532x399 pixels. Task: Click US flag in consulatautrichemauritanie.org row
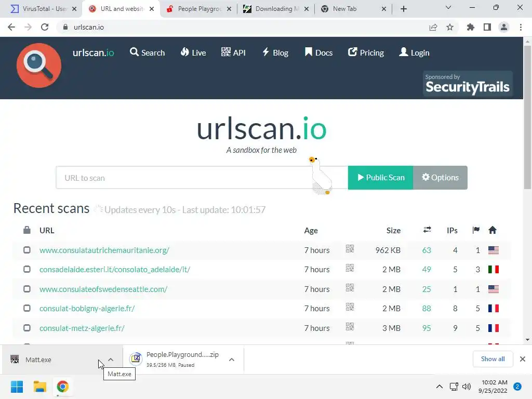494,250
